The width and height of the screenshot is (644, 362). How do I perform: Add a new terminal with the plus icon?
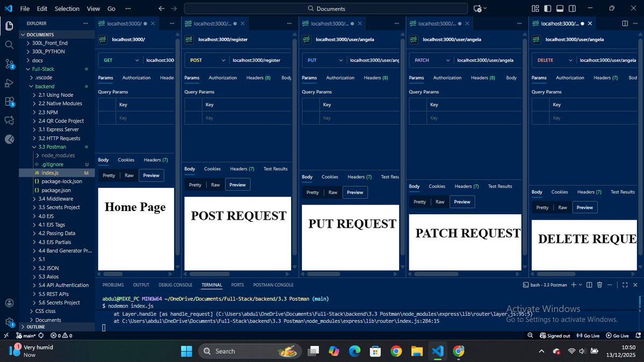point(574,285)
